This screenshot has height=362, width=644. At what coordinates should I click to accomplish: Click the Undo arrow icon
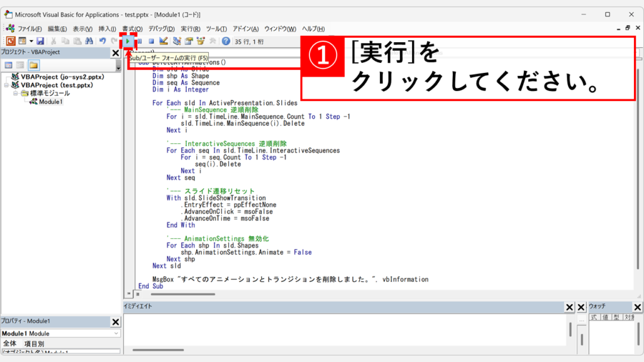(103, 41)
